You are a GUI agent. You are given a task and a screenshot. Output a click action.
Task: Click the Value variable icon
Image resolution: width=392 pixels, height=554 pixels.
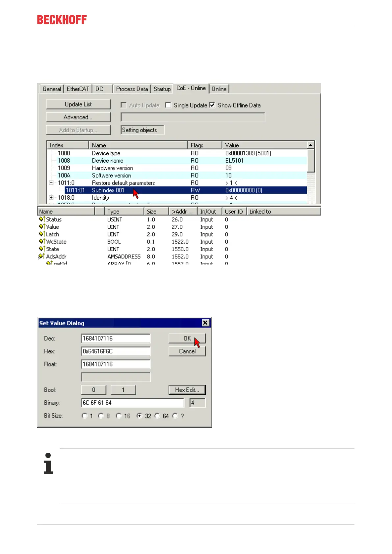click(42, 227)
